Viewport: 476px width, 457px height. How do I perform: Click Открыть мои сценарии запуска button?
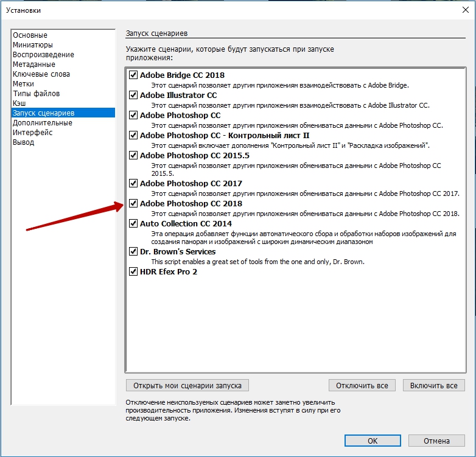click(x=187, y=385)
